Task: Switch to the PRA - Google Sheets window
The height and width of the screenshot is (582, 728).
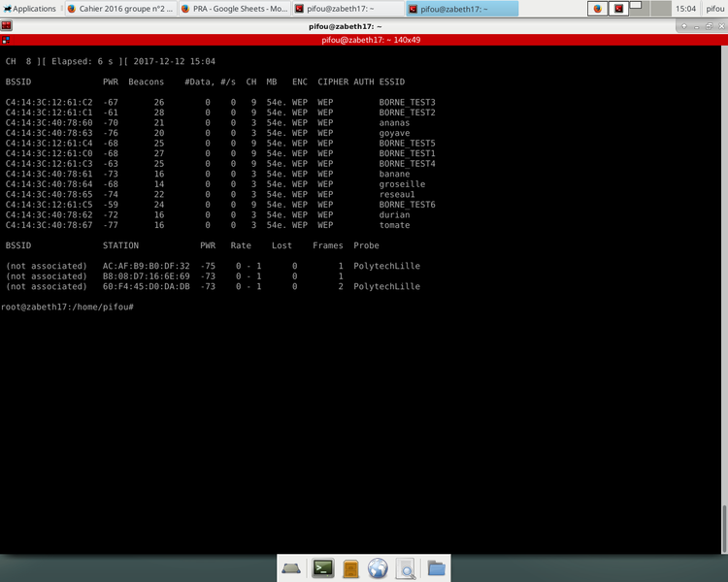Action: pyautogui.click(x=233, y=9)
